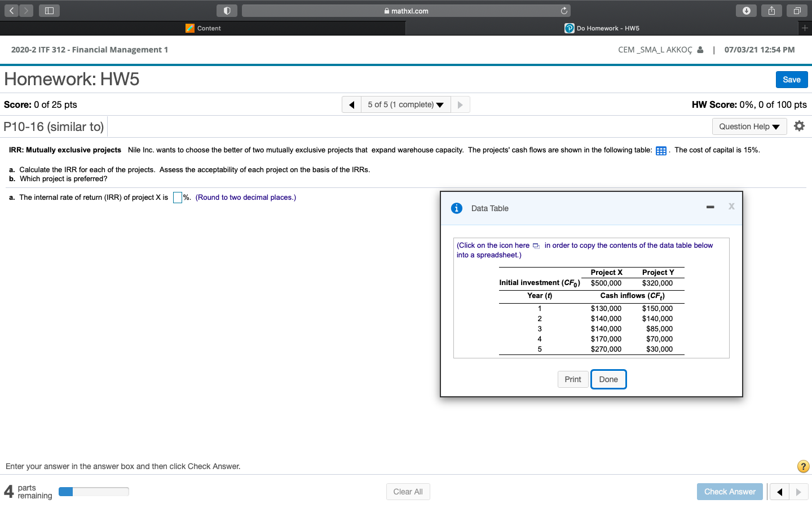Image resolution: width=812 pixels, height=508 pixels.
Task: Click the Safari sidebar icon
Action: click(x=49, y=10)
